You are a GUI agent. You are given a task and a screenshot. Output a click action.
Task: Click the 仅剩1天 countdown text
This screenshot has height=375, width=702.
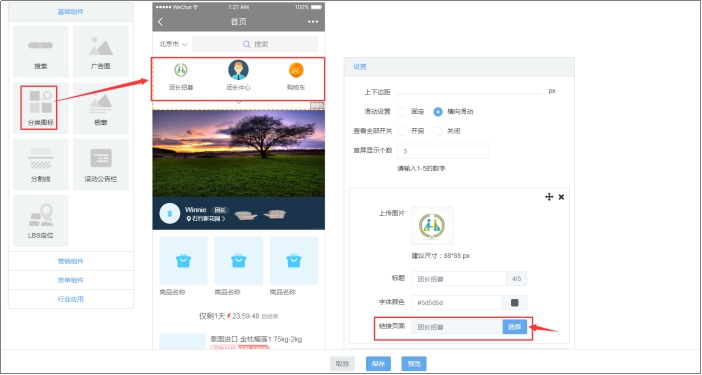[x=212, y=316]
